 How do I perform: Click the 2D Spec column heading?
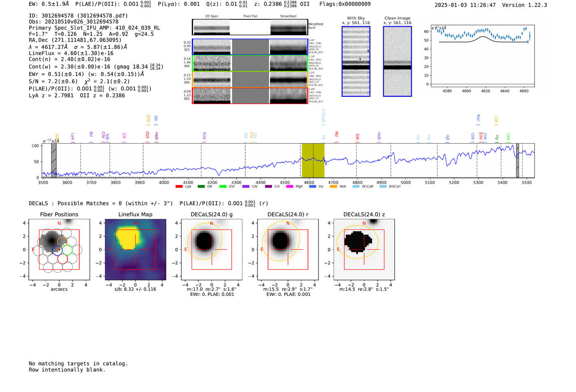coord(212,16)
